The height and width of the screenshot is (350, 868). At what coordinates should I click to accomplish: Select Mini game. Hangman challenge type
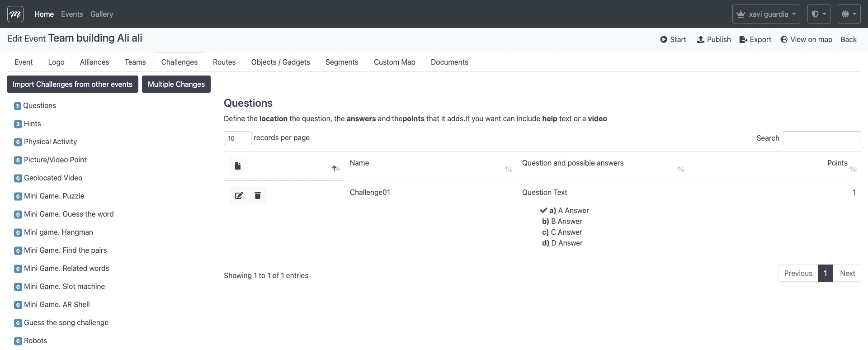[58, 232]
